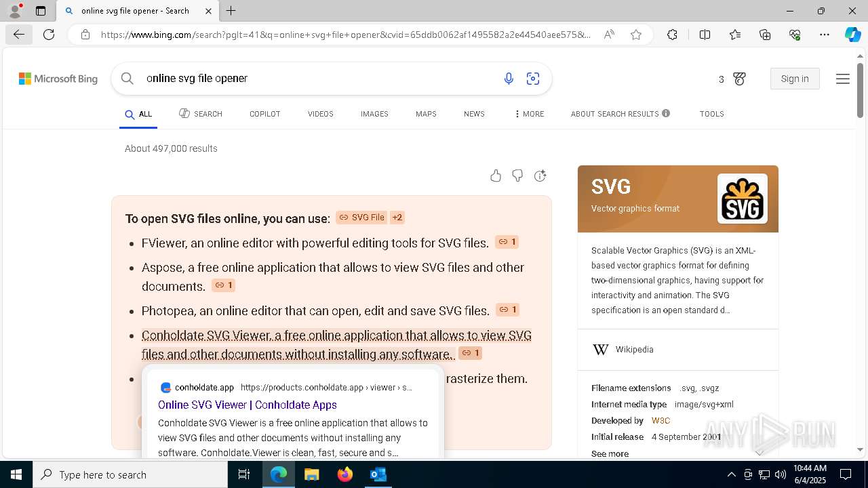Image resolution: width=868 pixels, height=488 pixels.
Task: Click the Edge profile avatar icon
Action: [15, 11]
